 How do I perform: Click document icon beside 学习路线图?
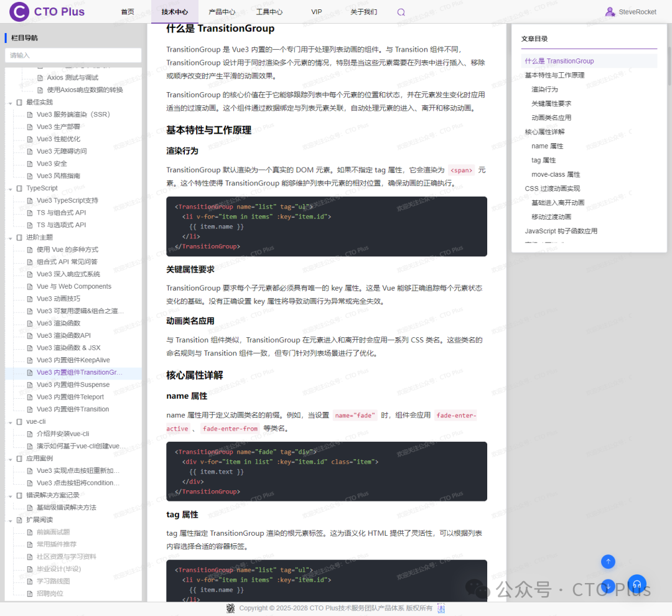click(30, 581)
